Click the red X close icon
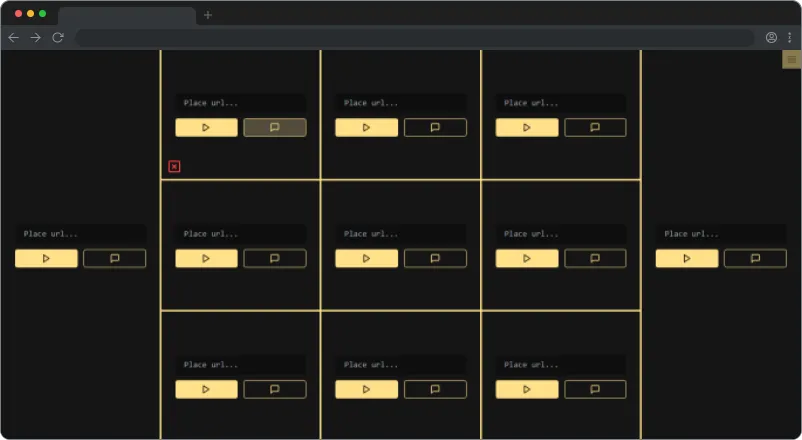This screenshot has height=440, width=802. click(174, 166)
